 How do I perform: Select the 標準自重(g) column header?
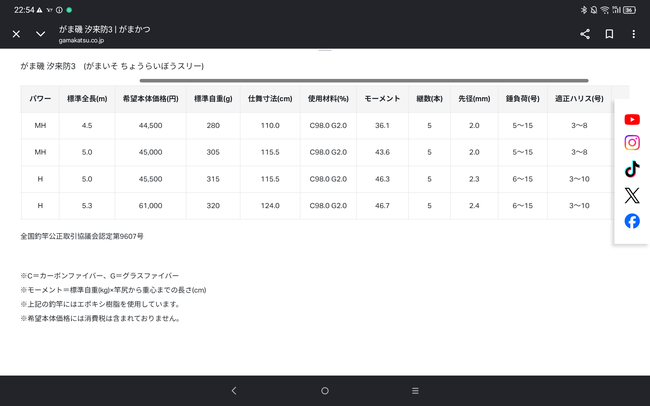pyautogui.click(x=213, y=99)
